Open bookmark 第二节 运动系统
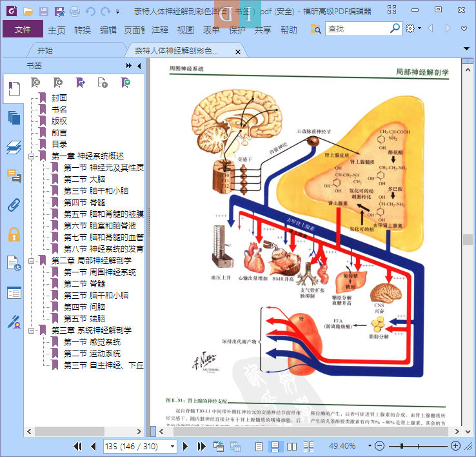 click(x=92, y=354)
